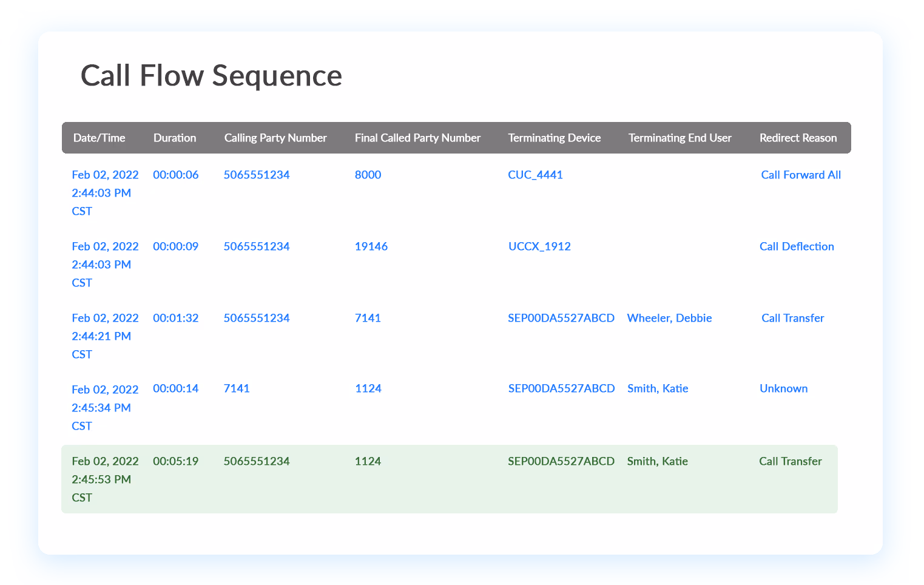
Task: Select the duration 00:00:06
Action: (175, 175)
